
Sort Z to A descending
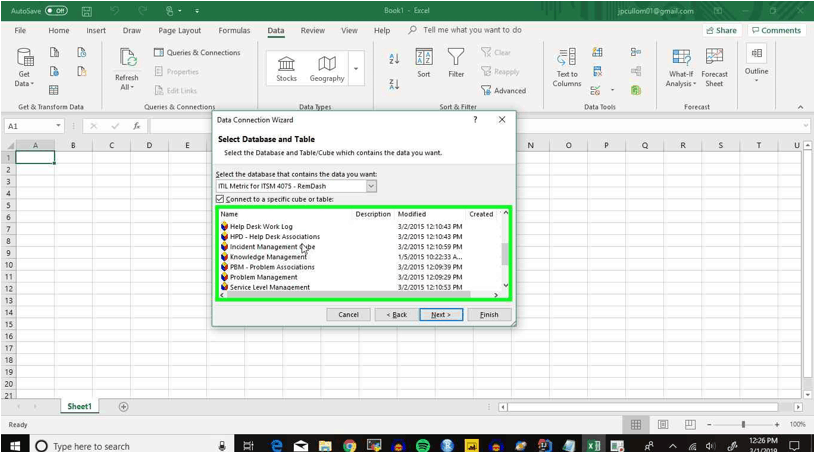pyautogui.click(x=394, y=84)
